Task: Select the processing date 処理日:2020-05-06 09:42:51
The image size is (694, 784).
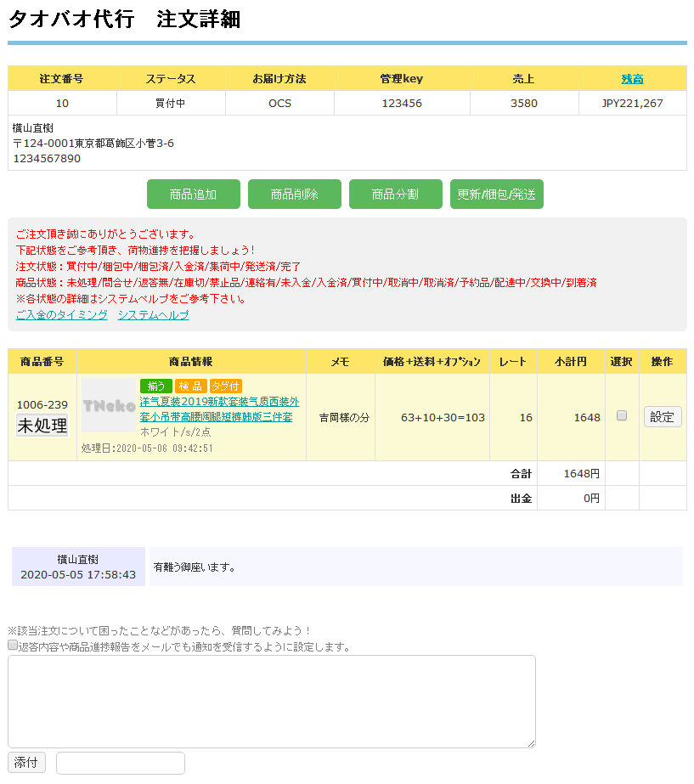Action: pos(147,448)
